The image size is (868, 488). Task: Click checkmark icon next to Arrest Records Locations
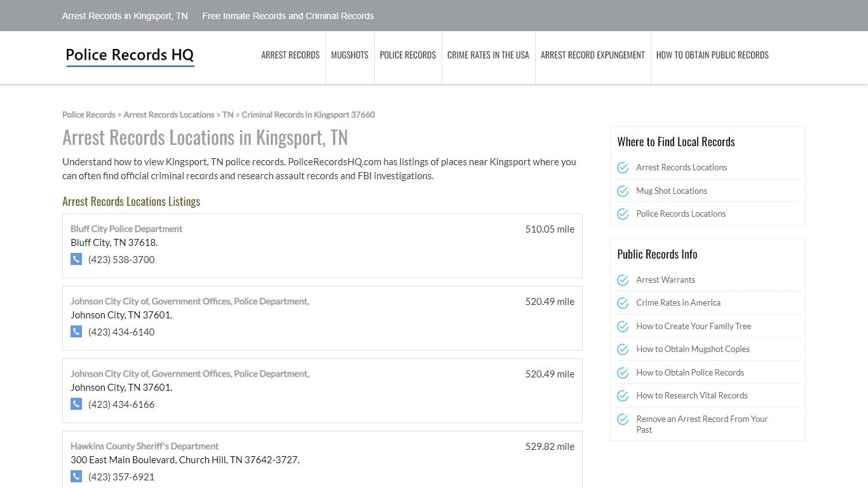[x=623, y=168]
